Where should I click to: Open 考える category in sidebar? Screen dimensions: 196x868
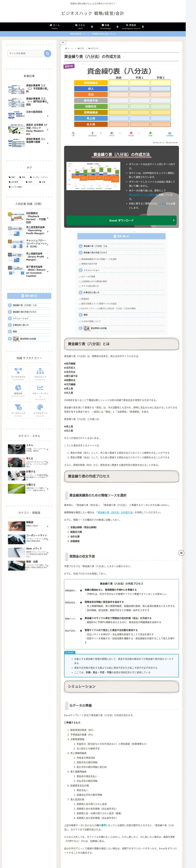click(x=29, y=462)
